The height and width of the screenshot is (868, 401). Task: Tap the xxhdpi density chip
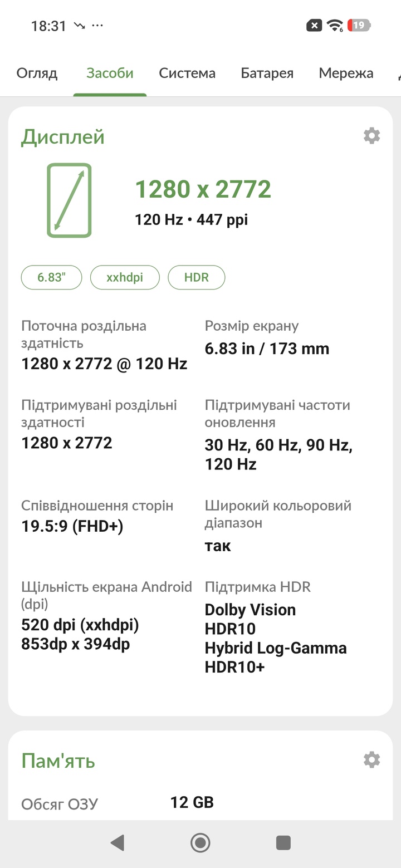click(125, 277)
